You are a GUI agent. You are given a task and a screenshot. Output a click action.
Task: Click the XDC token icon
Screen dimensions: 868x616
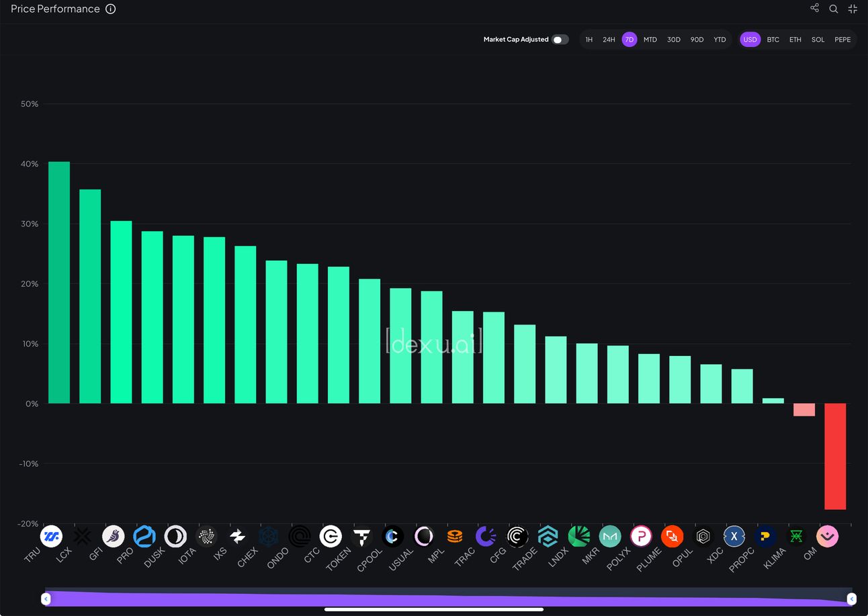(734, 536)
